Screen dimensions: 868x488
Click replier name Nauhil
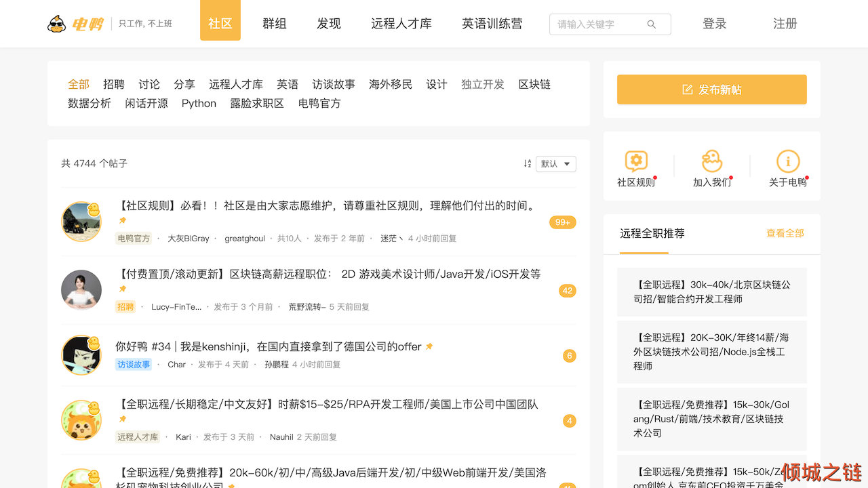281,437
